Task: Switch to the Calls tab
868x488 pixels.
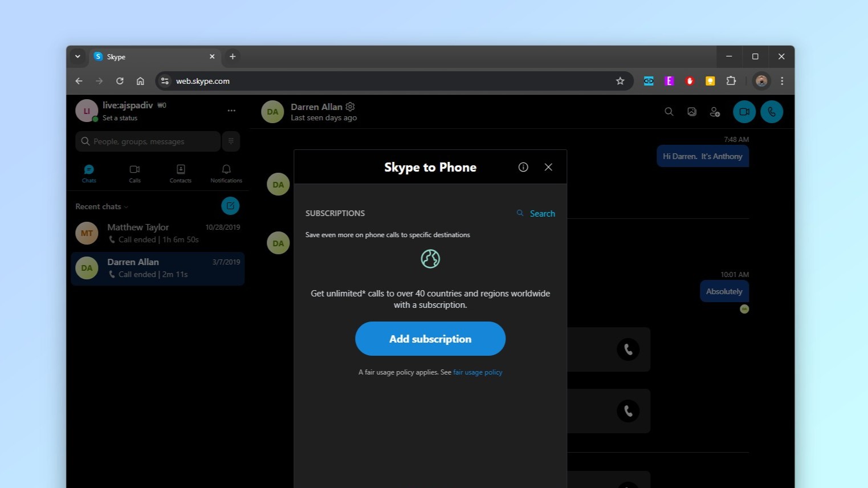Action: pyautogui.click(x=135, y=173)
